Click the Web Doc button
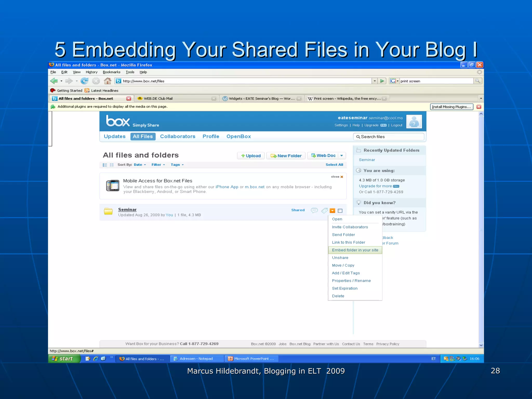The width and height of the screenshot is (532, 399). pos(323,156)
